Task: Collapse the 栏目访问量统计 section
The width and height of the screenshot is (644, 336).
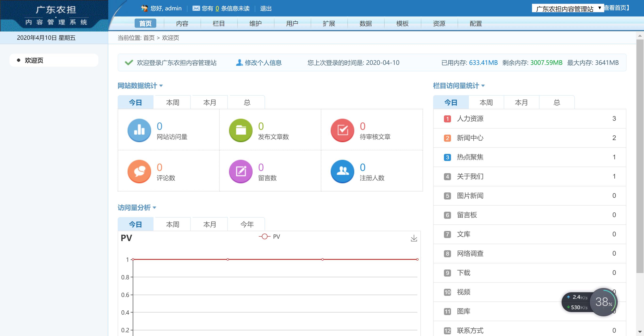Action: pos(483,86)
